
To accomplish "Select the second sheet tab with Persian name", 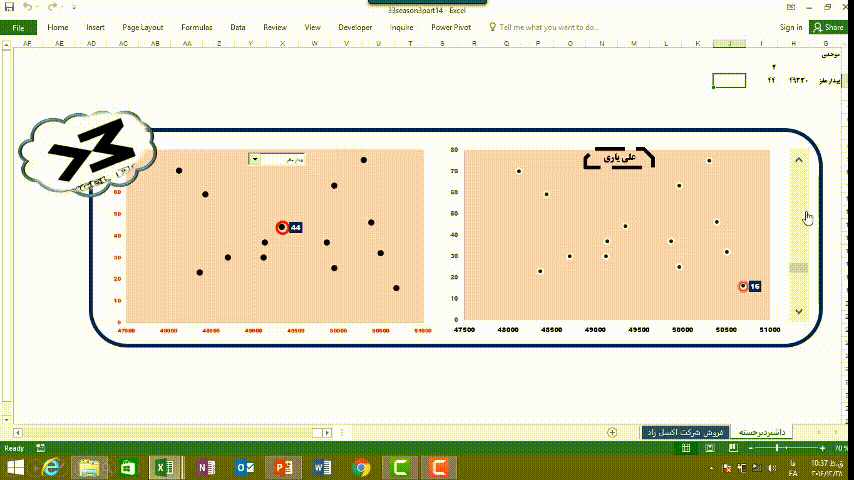I will click(684, 432).
